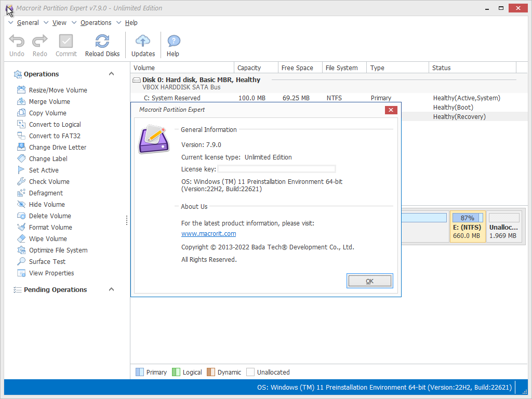Image resolution: width=532 pixels, height=399 pixels.
Task: Open the General menu
Action: (28, 23)
